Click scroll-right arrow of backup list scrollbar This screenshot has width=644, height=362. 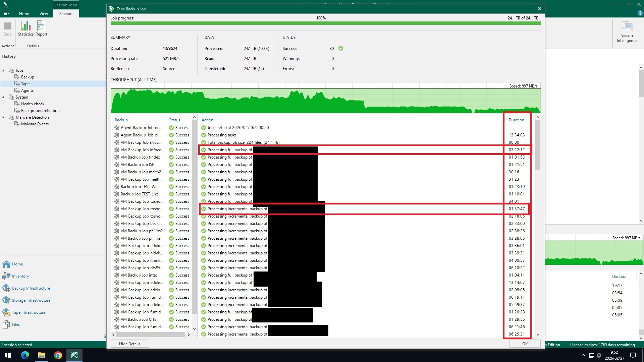[189, 335]
